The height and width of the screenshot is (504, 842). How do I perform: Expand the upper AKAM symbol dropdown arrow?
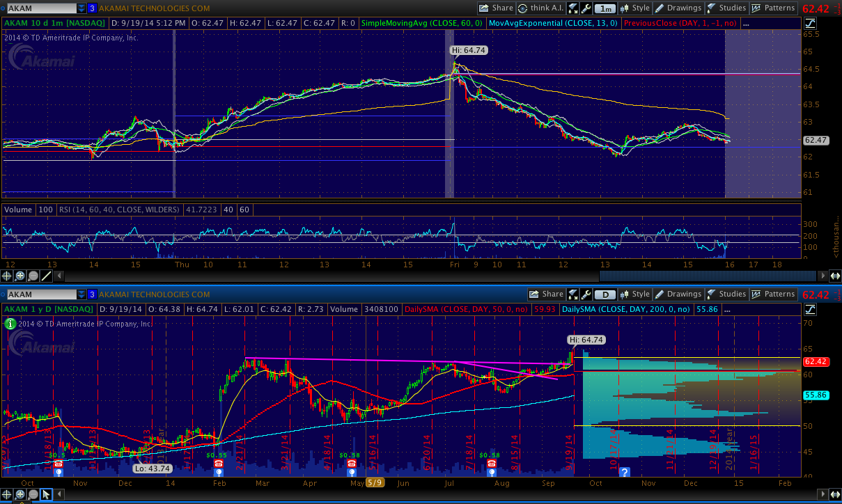pyautogui.click(x=81, y=8)
